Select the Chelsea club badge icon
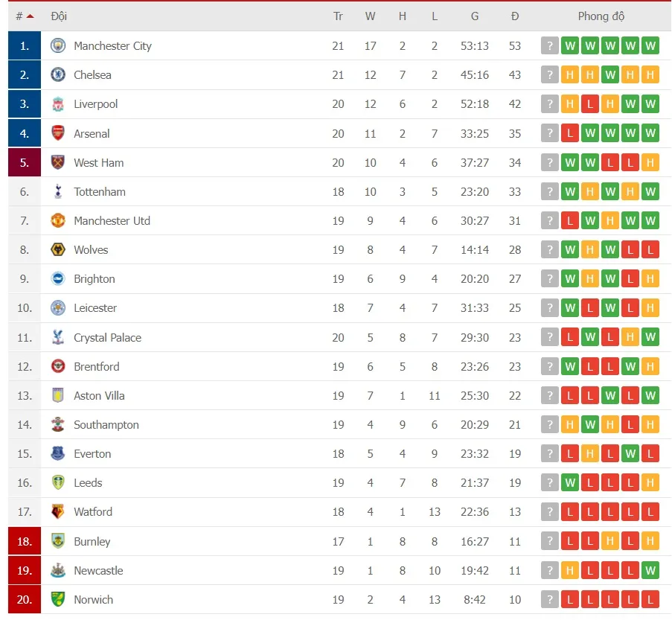The image size is (672, 620). coord(57,74)
